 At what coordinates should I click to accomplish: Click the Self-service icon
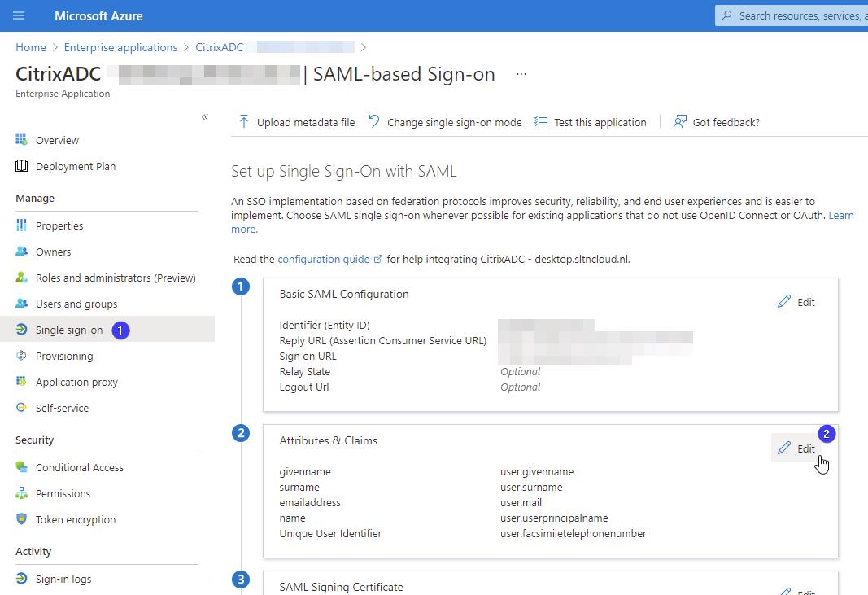coord(21,407)
